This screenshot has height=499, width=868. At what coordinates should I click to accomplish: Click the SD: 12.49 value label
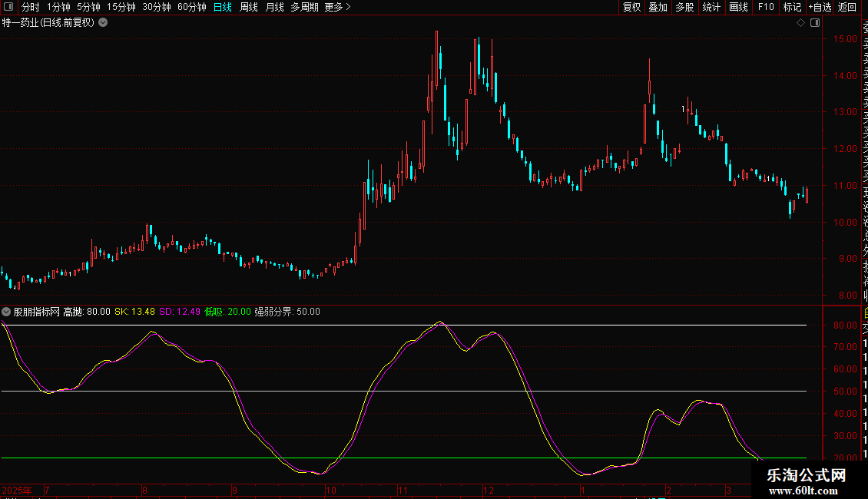coord(180,312)
